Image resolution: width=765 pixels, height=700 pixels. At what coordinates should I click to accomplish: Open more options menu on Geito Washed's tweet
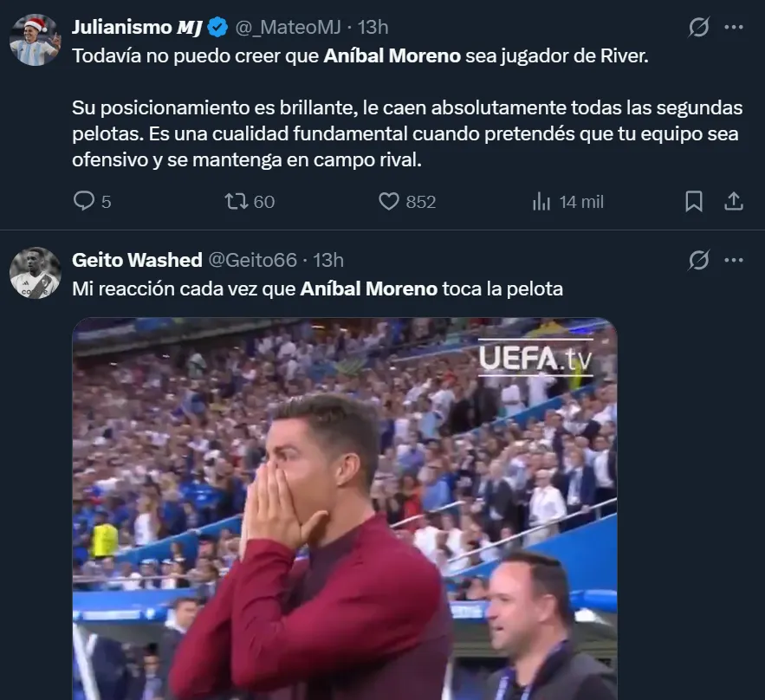(734, 260)
